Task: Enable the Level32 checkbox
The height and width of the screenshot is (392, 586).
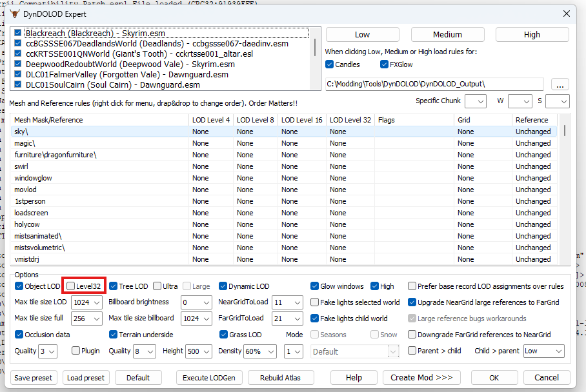Action: pyautogui.click(x=71, y=286)
